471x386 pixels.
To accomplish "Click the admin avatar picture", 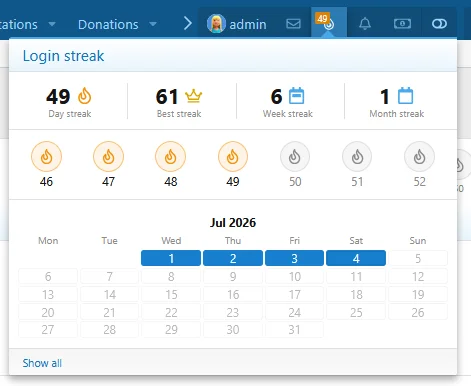I will click(x=216, y=24).
